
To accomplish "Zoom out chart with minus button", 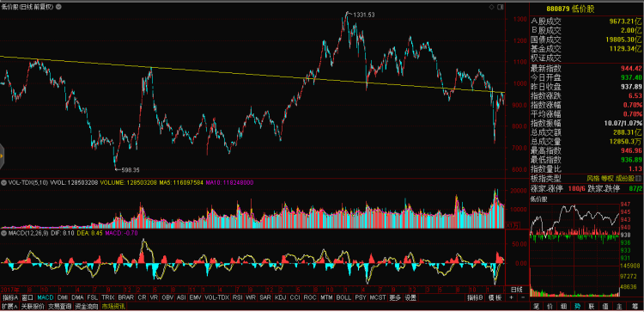I will point(522,297).
